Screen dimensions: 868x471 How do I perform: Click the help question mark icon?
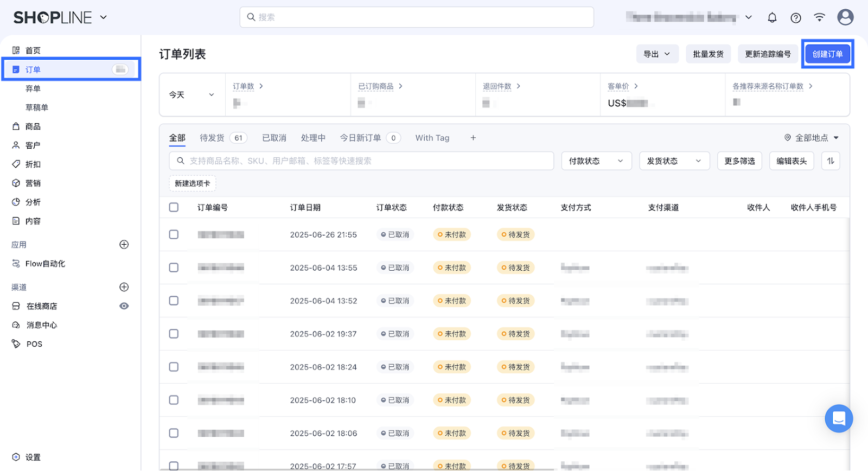click(x=796, y=17)
